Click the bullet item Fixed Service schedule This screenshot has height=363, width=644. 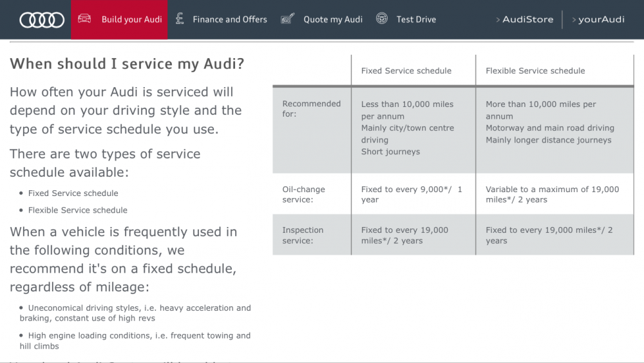(x=73, y=193)
